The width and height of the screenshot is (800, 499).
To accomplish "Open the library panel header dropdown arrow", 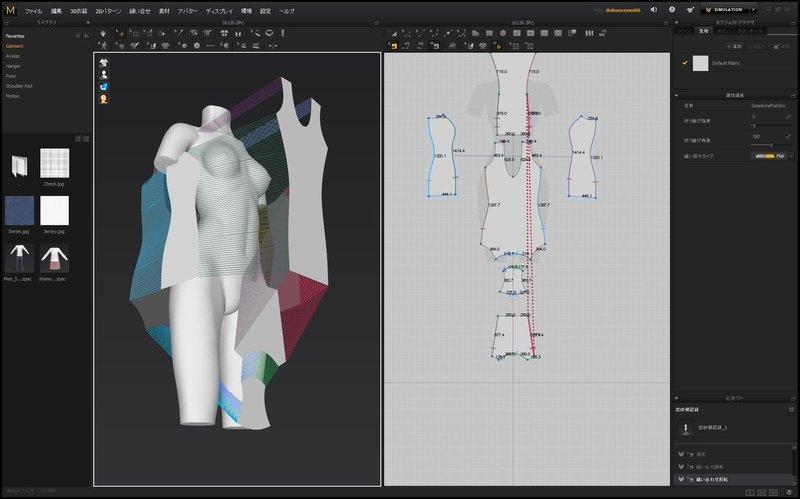I will (88, 22).
